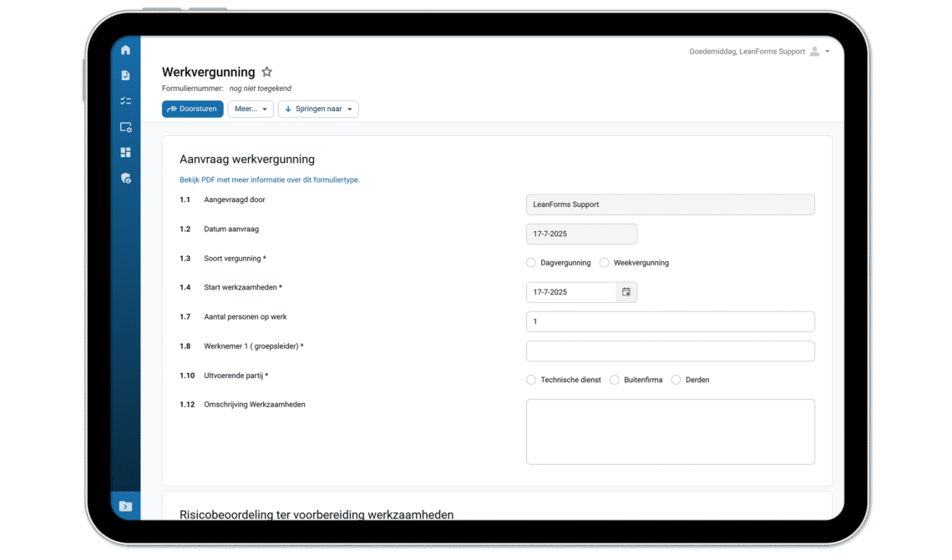Select the globe icon in the sidebar

point(125,178)
